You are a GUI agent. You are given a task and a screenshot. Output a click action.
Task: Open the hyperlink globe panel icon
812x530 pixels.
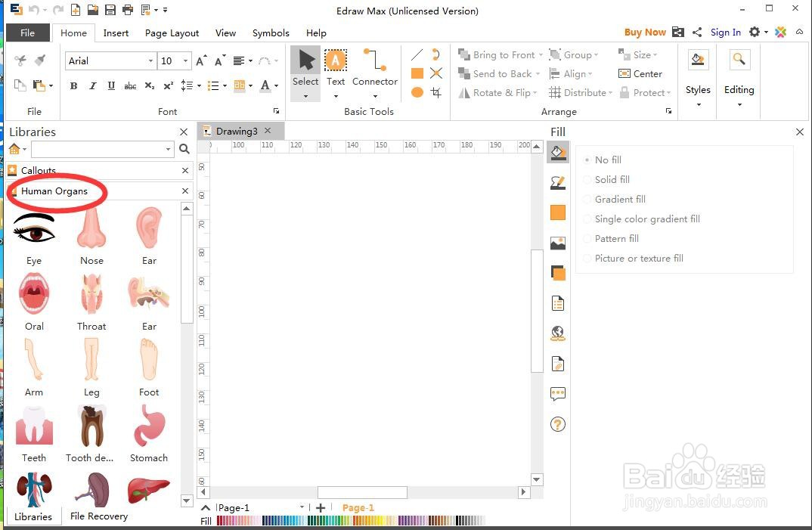click(558, 333)
